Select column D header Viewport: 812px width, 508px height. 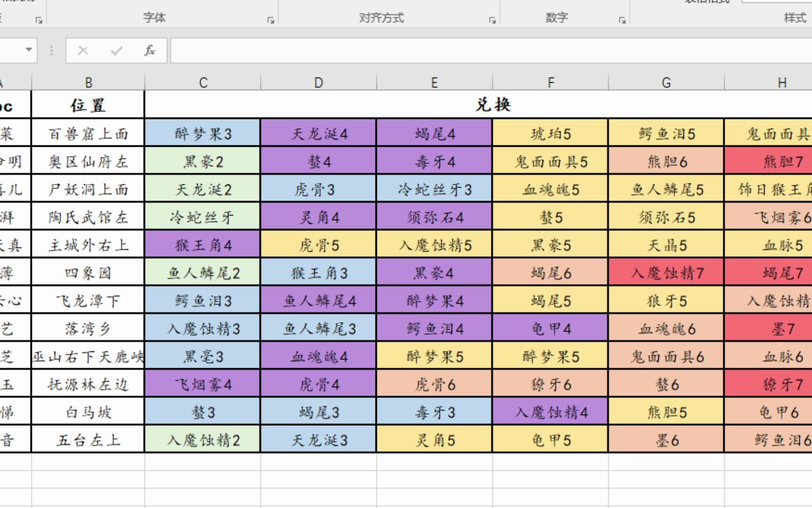319,82
